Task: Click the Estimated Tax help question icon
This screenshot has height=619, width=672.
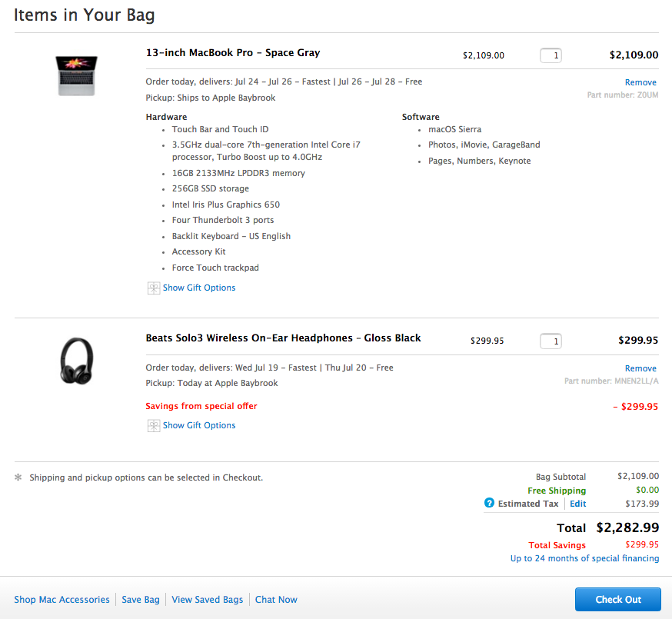Action: tap(489, 504)
